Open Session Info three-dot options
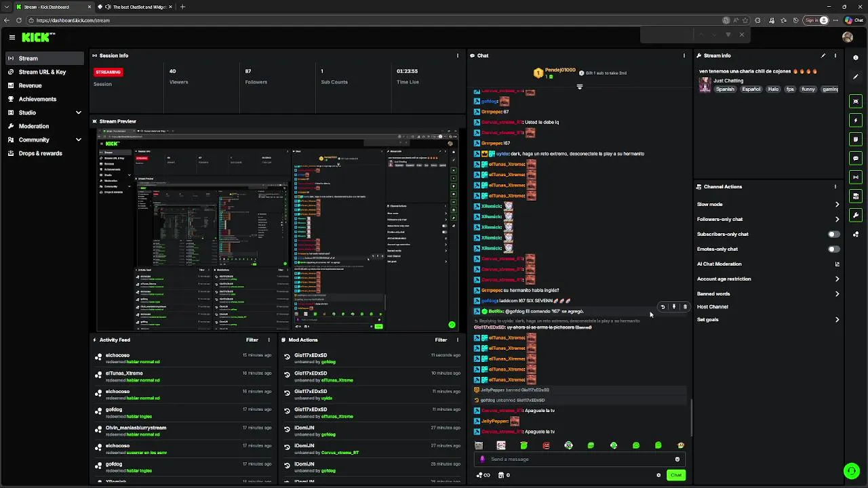The height and width of the screenshot is (488, 868). click(x=458, y=56)
